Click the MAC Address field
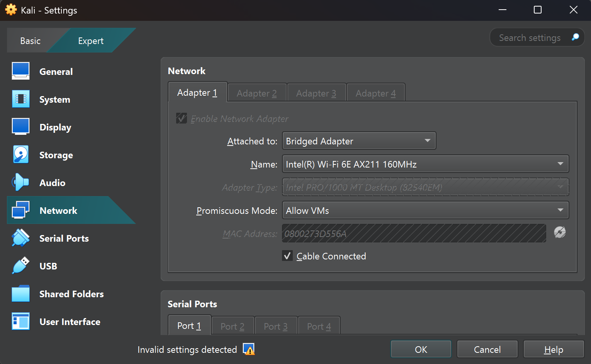The height and width of the screenshot is (364, 591). (414, 234)
